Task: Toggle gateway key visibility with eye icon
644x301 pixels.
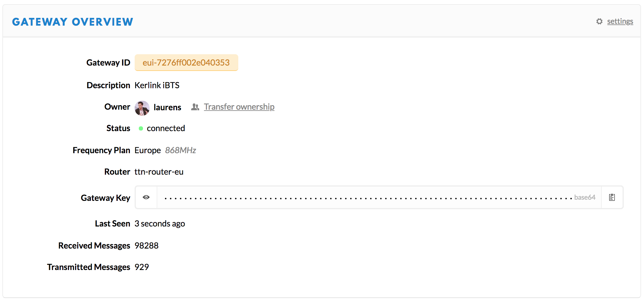Action: click(146, 197)
